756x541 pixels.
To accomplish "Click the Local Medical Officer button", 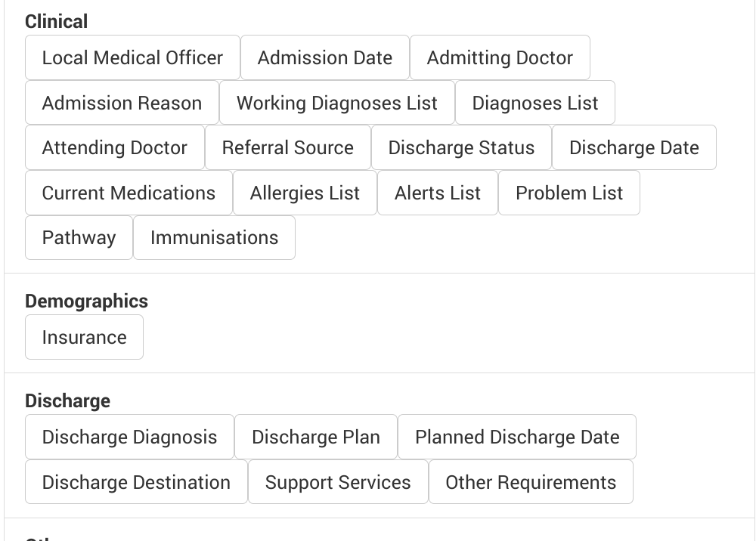I will coord(132,57).
